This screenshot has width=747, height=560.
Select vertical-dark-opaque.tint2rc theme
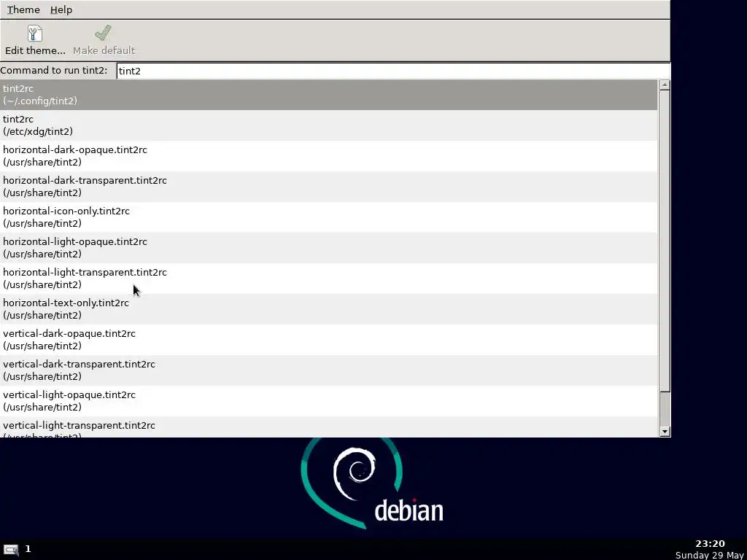(329, 340)
